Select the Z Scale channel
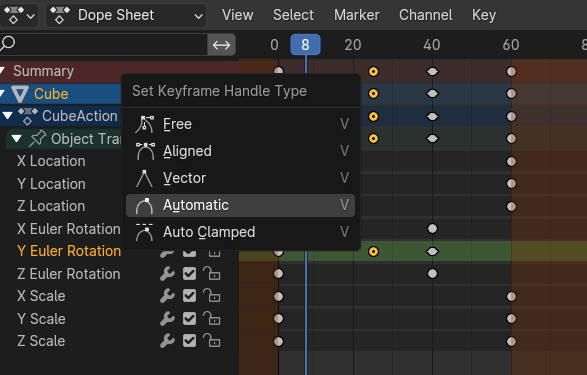 pyautogui.click(x=41, y=341)
